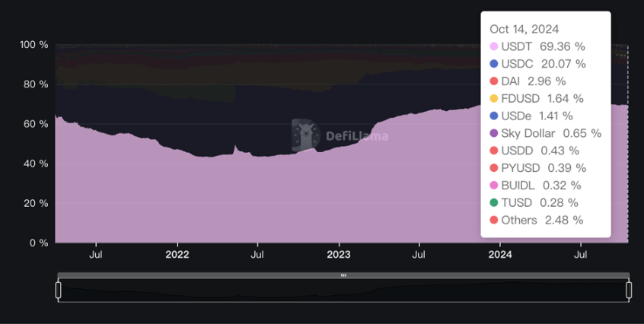The height and width of the screenshot is (324, 644).
Task: Click the Others red color dot
Action: pyautogui.click(x=494, y=221)
